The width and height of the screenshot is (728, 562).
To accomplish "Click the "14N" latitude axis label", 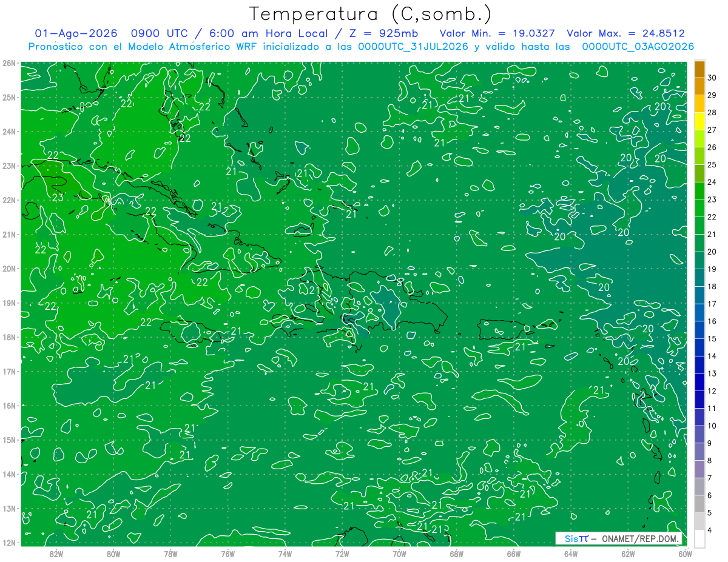I will pyautogui.click(x=9, y=474).
